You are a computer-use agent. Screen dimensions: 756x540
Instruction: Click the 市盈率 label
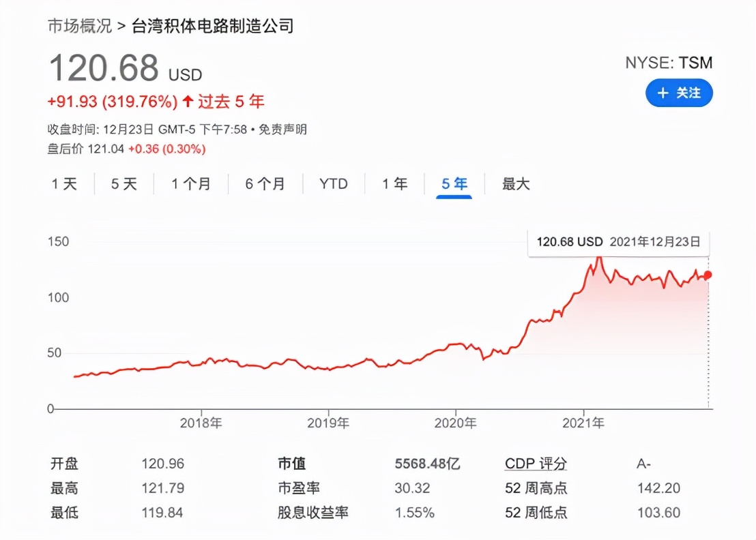pos(299,488)
